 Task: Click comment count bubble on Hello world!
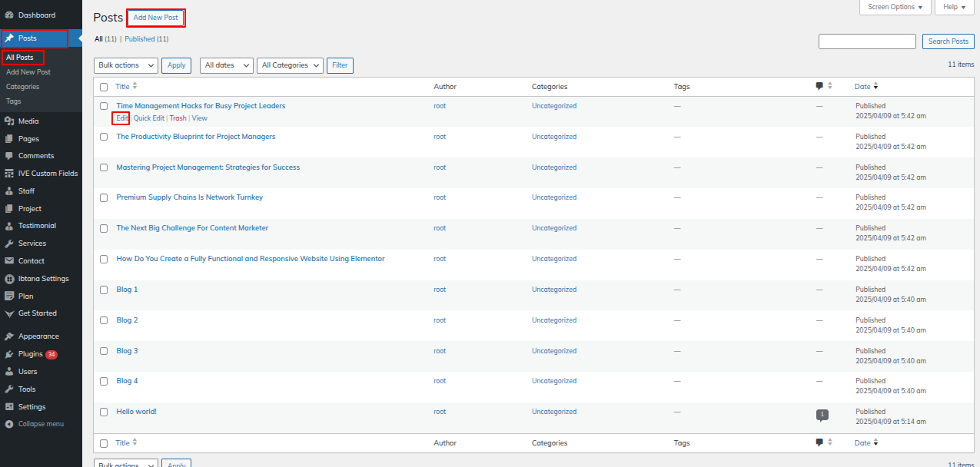822,415
